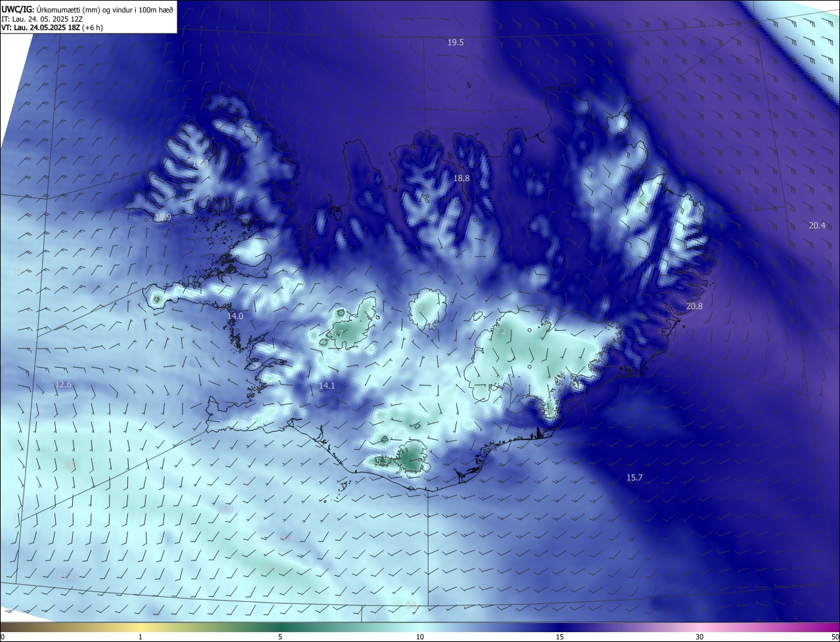Click the colorbar tick label 30
Screen dimensions: 840x642
[700, 637]
